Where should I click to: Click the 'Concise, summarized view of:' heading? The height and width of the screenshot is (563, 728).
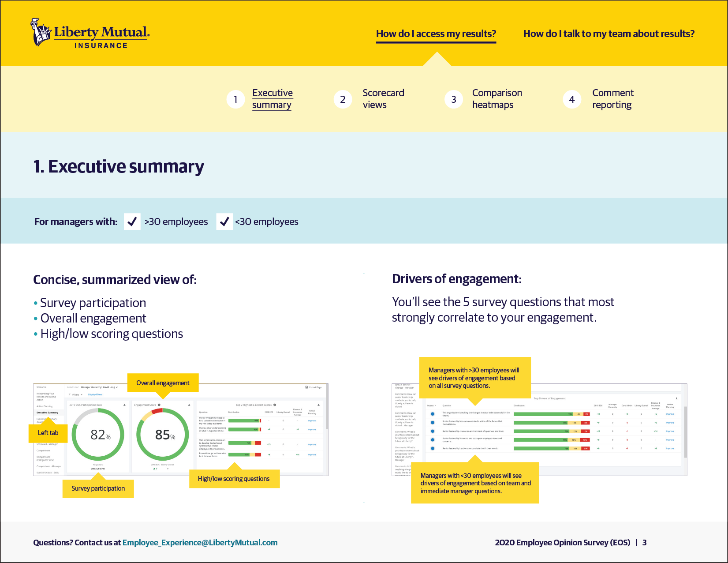(x=115, y=280)
